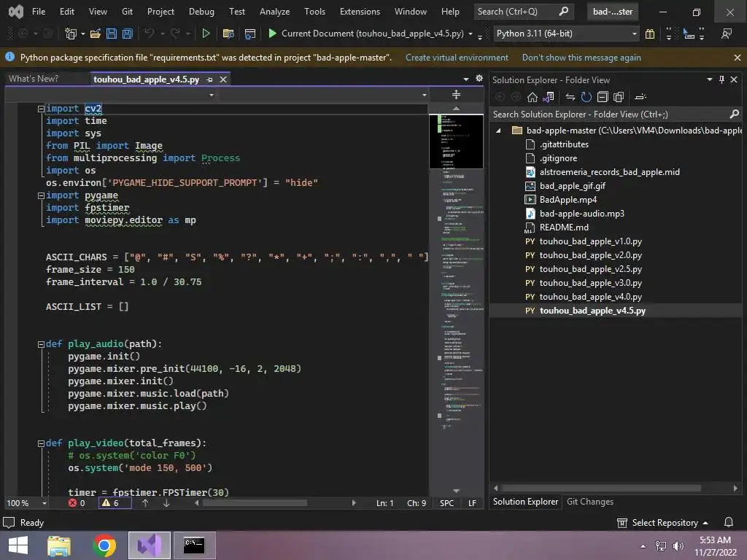Refresh the Solution Explorer view
The image size is (747, 560).
[587, 97]
